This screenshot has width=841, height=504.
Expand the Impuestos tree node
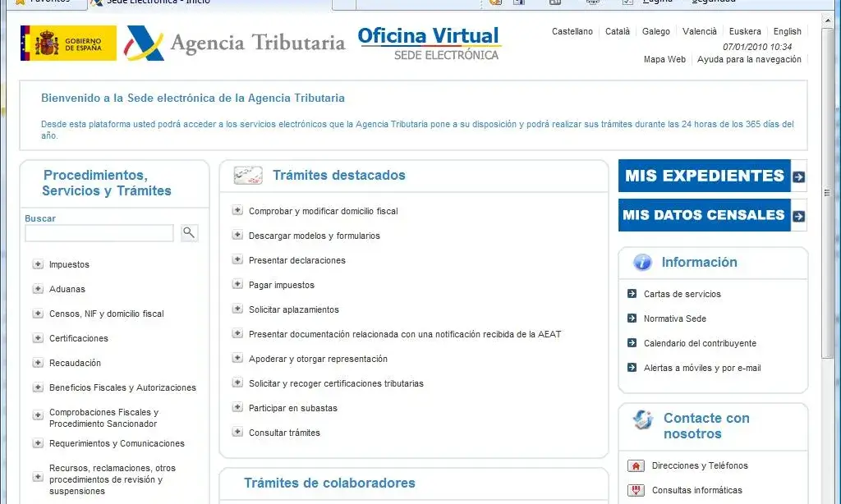38,263
